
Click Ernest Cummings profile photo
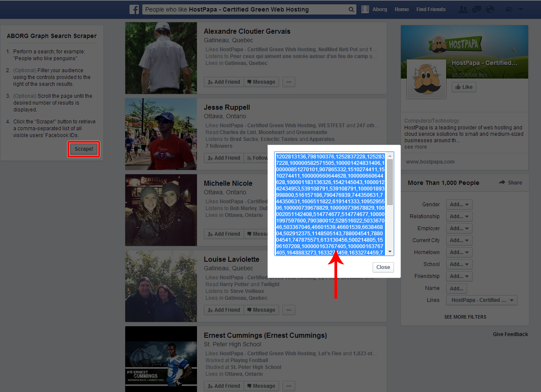[x=161, y=359]
